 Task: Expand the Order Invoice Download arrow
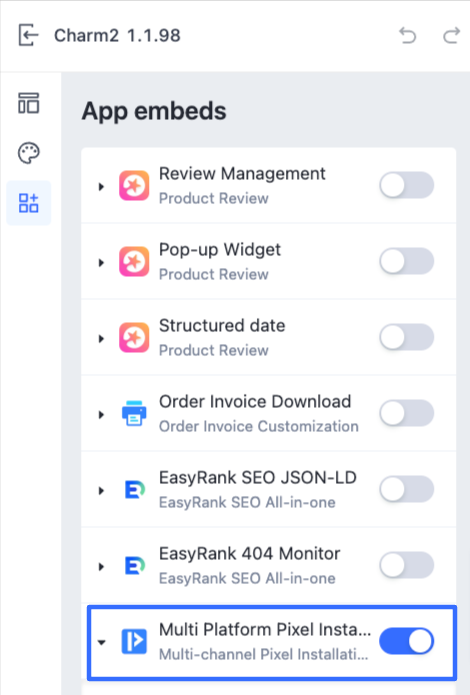click(x=101, y=415)
